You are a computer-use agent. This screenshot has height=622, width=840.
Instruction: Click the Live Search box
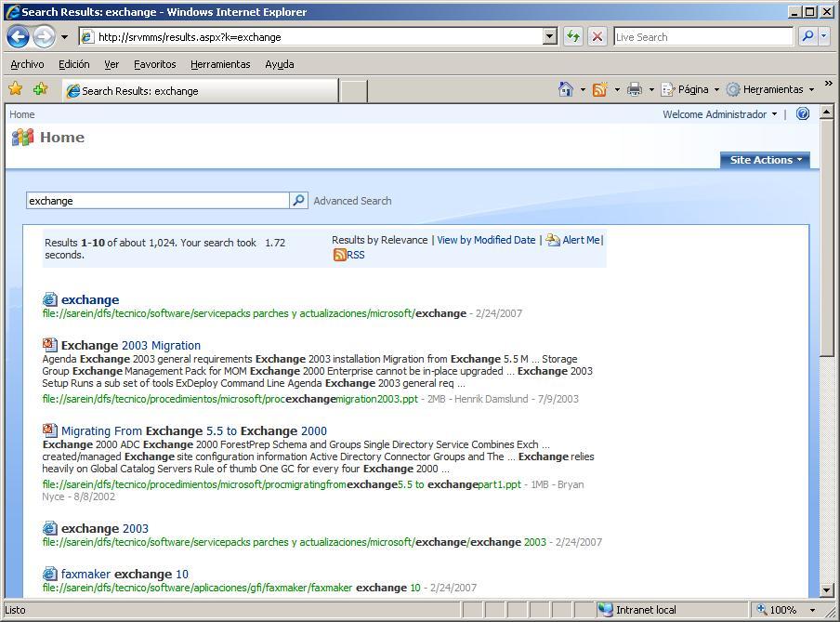coord(703,37)
